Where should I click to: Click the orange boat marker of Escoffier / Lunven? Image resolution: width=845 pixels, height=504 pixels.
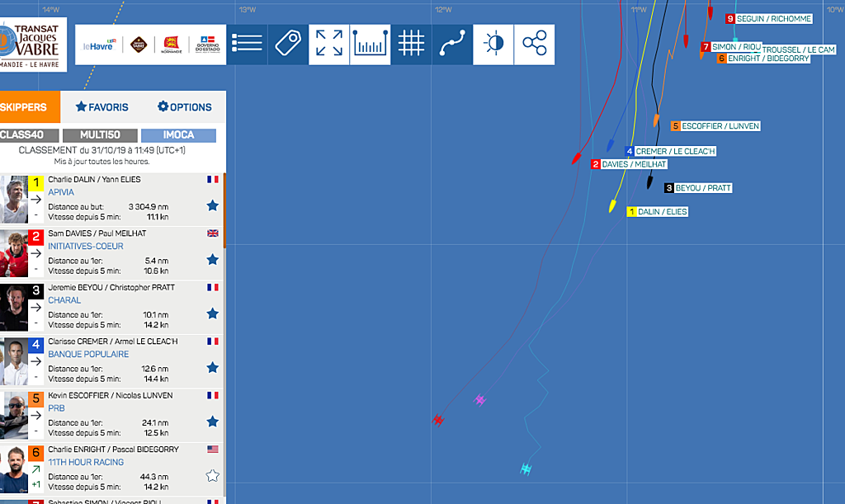coord(656,120)
